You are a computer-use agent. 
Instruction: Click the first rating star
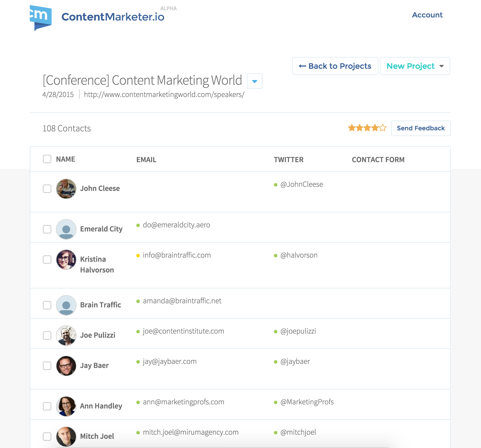352,128
